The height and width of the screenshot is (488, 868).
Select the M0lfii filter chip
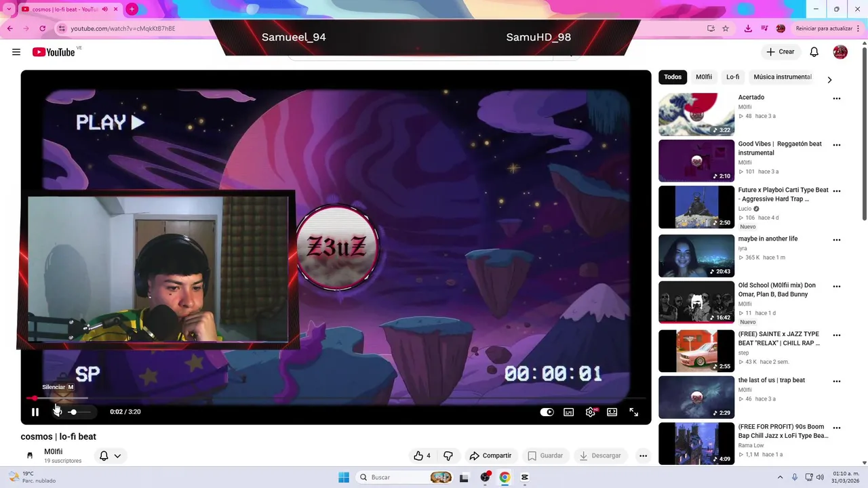pyautogui.click(x=704, y=77)
